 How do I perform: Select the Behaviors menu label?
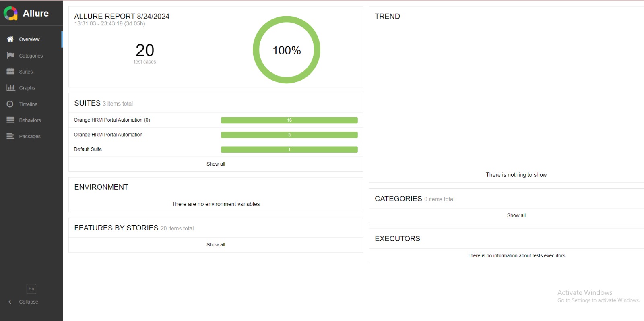pos(30,120)
